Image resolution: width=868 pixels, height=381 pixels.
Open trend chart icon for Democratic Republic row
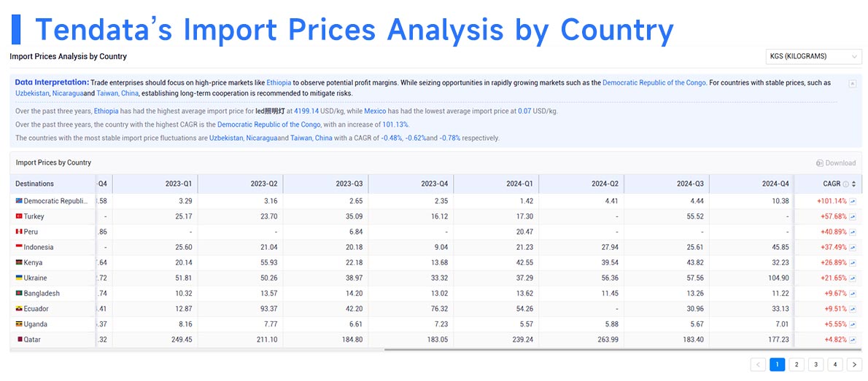(x=853, y=201)
